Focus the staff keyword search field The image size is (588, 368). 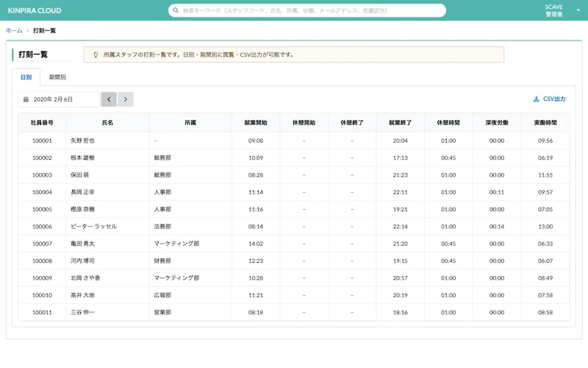(x=309, y=11)
